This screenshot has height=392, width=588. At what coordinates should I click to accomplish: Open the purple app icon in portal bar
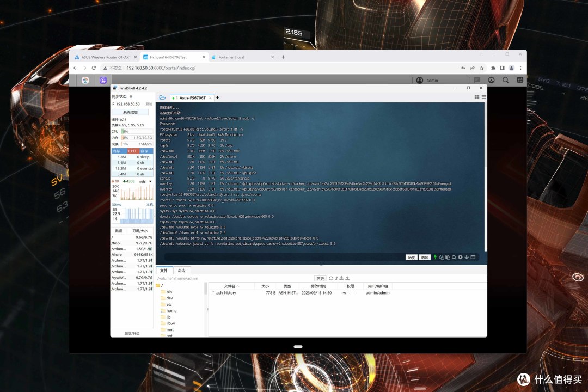[103, 80]
